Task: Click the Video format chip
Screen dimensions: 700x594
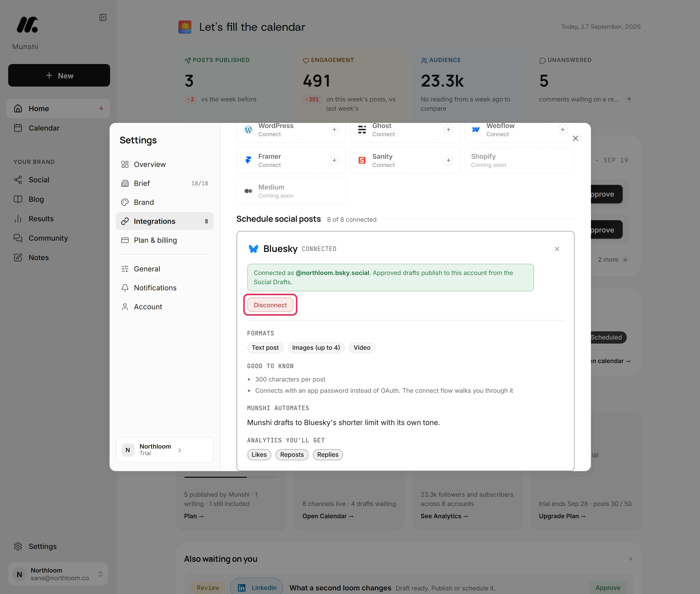Action: (362, 347)
